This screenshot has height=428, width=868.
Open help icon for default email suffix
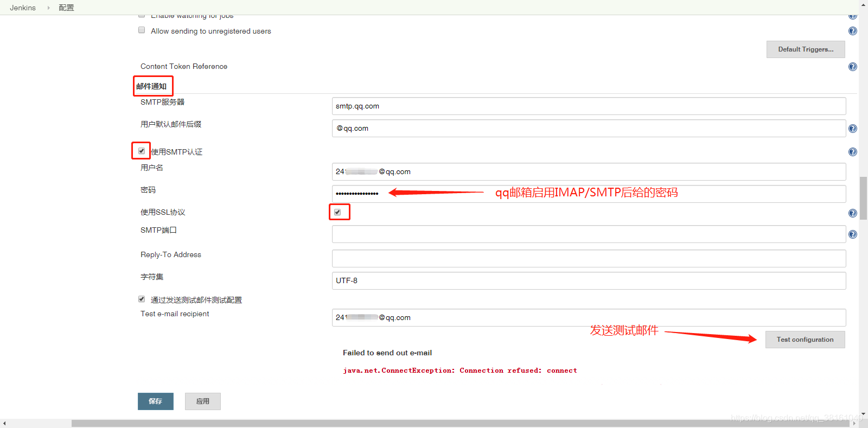(853, 129)
